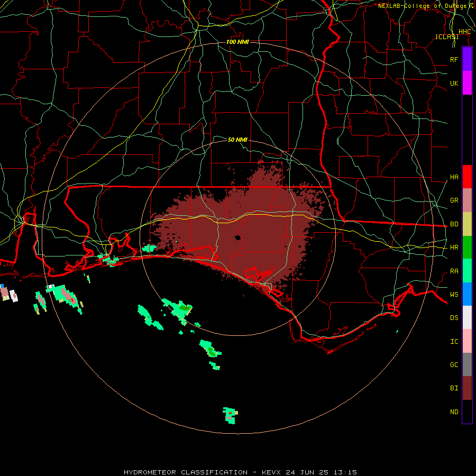This screenshot has height=476, width=476.
Task: Click the RF legend label
Action: click(454, 59)
